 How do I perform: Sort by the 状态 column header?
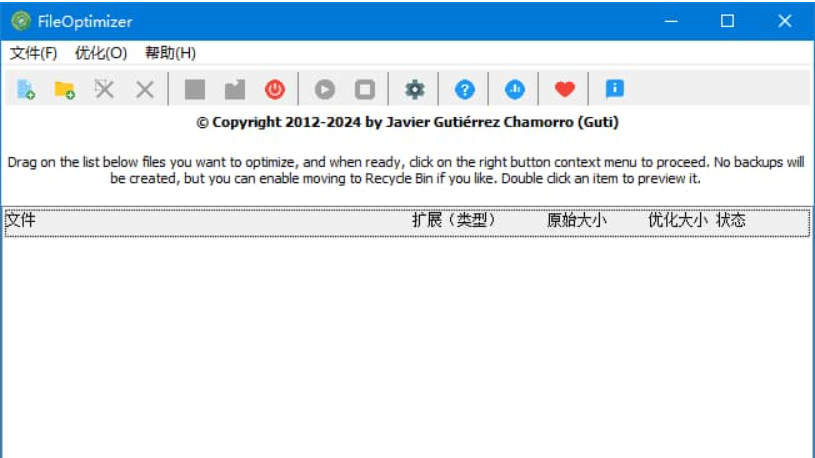(x=731, y=220)
